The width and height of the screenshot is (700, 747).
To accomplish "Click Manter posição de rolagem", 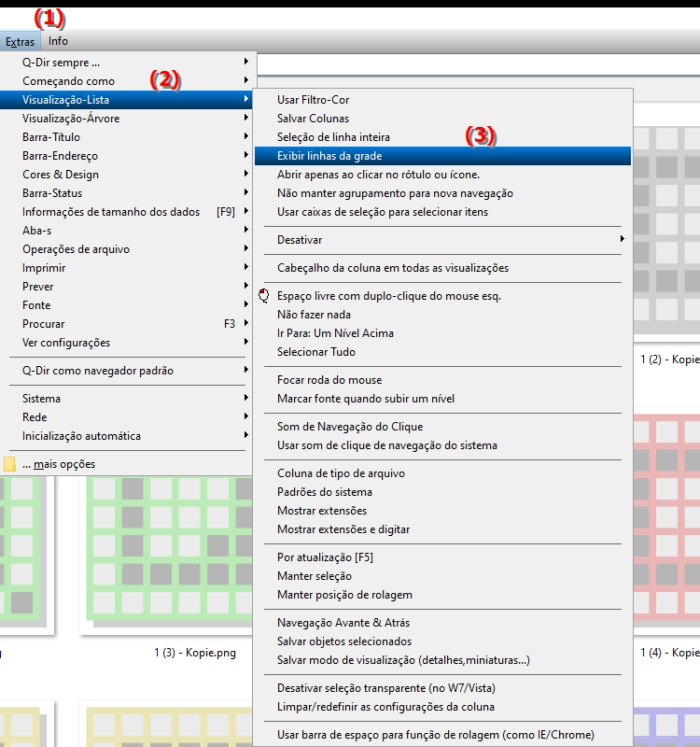I will tap(442, 595).
